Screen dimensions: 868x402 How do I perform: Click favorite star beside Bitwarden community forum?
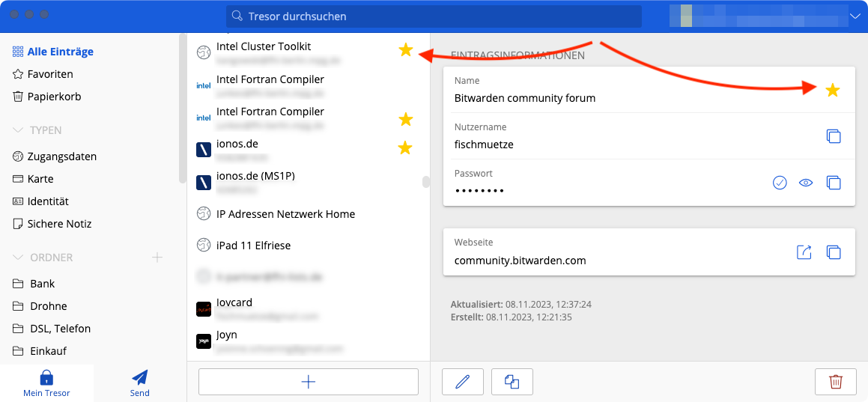pos(833,90)
